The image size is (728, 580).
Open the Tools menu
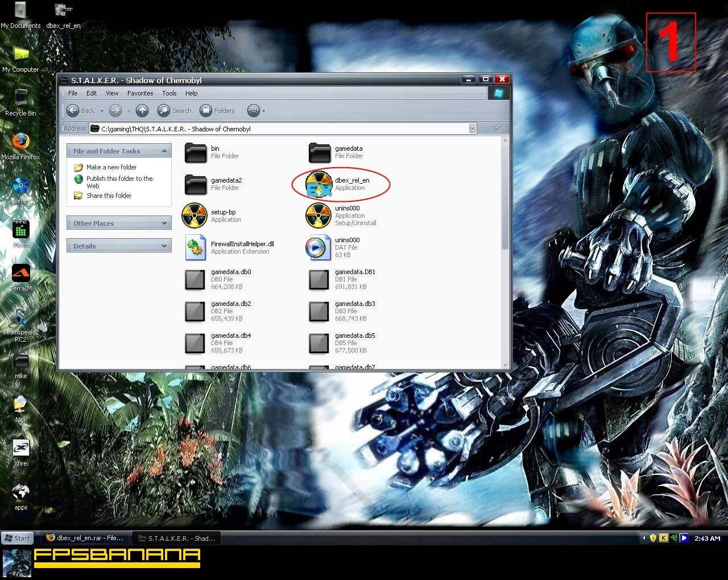click(x=169, y=93)
